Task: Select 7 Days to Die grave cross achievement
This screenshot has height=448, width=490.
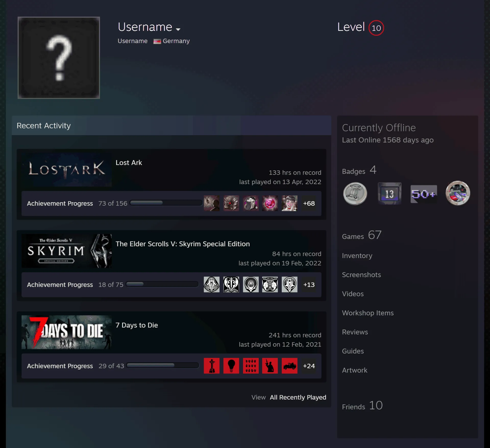Action: click(212, 366)
